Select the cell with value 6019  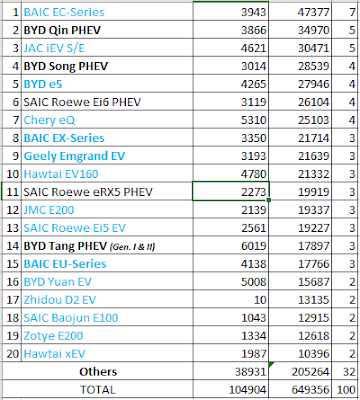pyautogui.click(x=231, y=246)
